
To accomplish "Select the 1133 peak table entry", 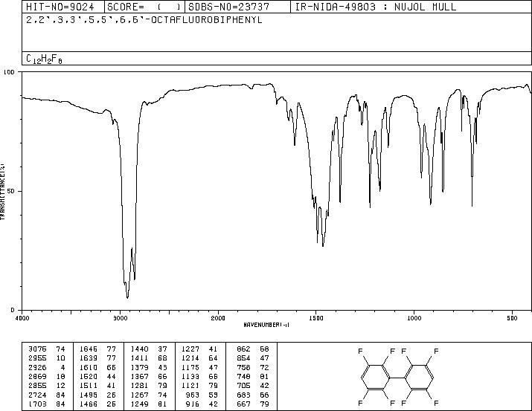I will pos(199,376).
